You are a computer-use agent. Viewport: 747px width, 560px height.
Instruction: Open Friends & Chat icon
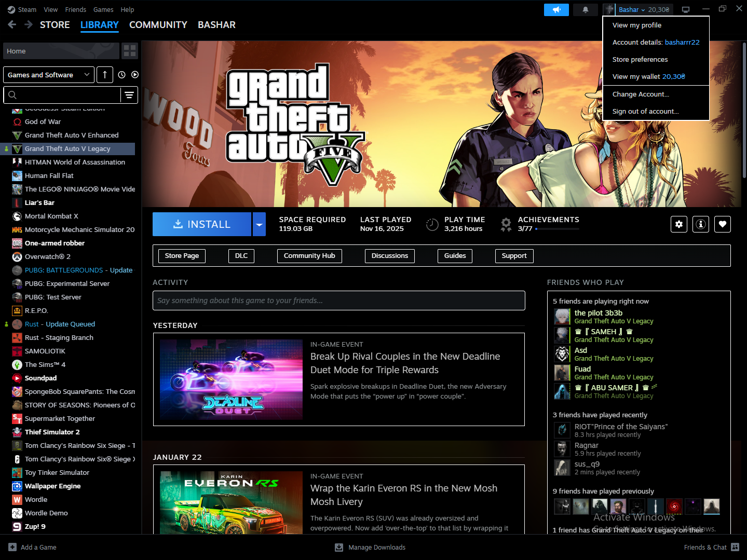pos(735,547)
